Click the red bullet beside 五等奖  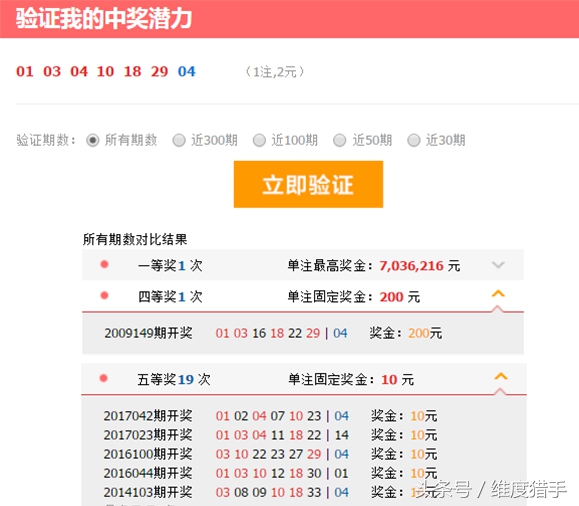103,378
